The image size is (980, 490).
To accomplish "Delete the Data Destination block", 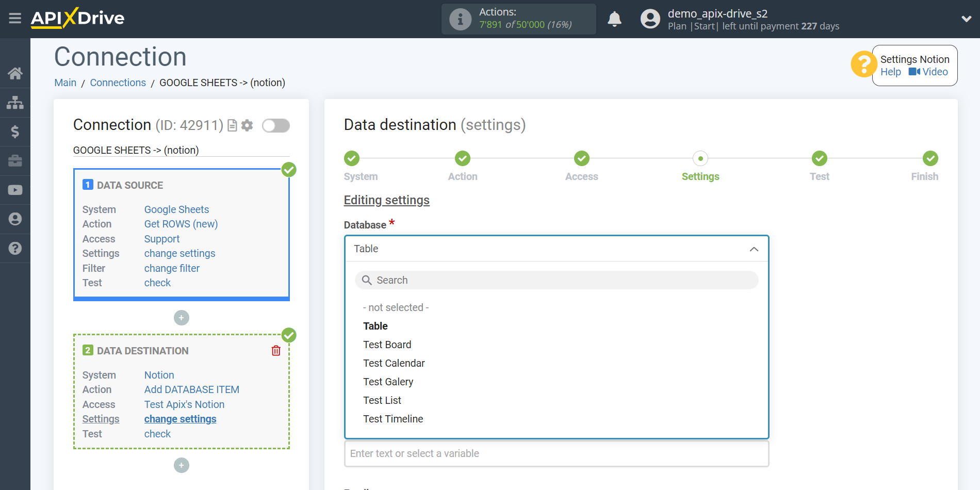I will point(276,351).
